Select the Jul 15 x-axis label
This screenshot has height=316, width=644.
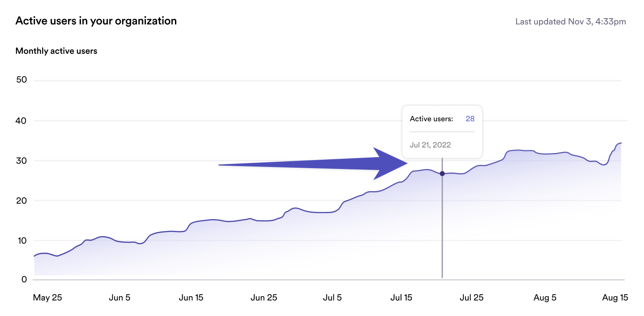tap(401, 298)
